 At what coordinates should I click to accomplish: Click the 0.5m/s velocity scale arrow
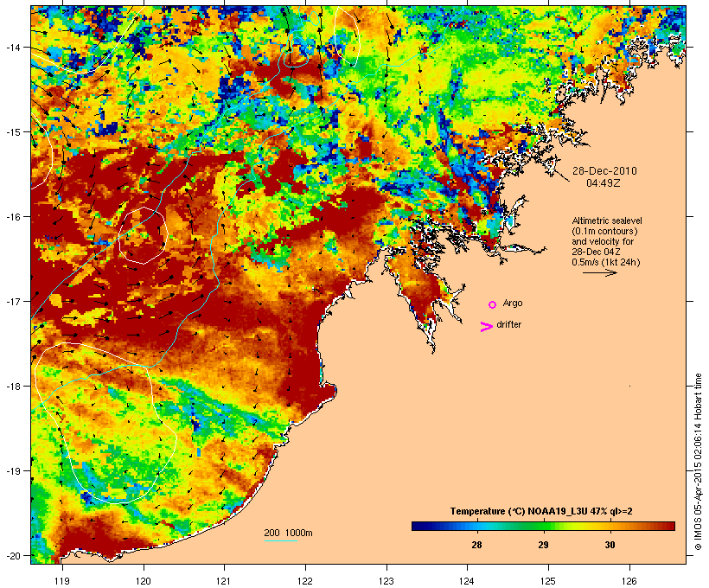coord(599,272)
